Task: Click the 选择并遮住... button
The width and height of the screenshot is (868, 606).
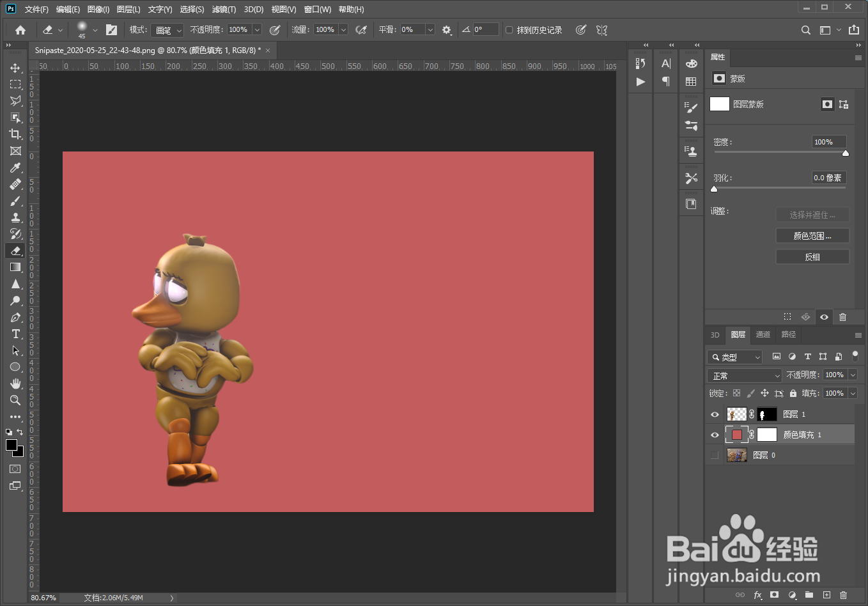Action: (812, 215)
